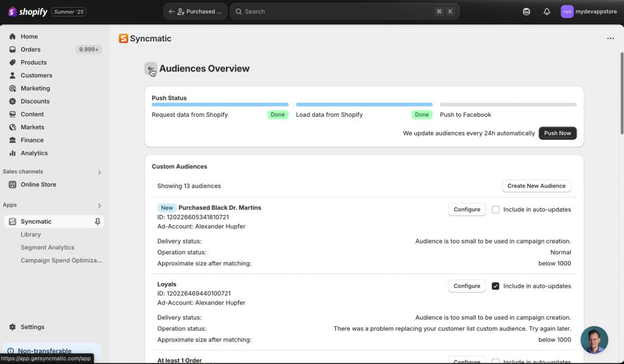This screenshot has width=624, height=364.
Task: Click the New badge on first audience
Action: (x=167, y=208)
